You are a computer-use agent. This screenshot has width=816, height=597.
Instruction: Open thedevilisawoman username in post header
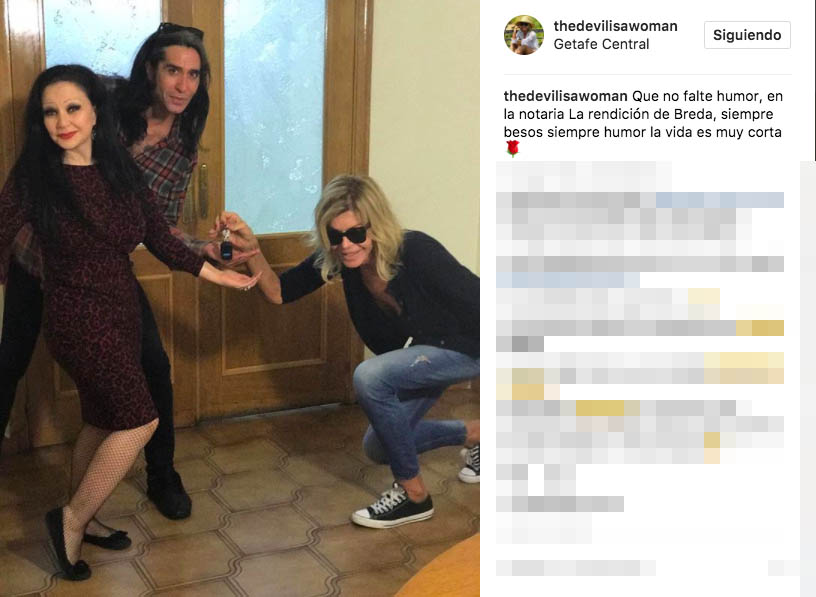click(615, 26)
